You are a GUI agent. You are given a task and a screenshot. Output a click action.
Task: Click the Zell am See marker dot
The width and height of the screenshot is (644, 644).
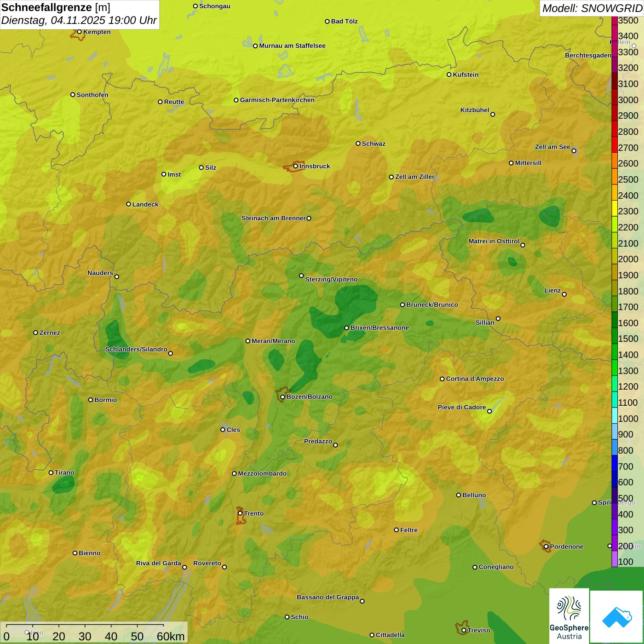point(574,150)
